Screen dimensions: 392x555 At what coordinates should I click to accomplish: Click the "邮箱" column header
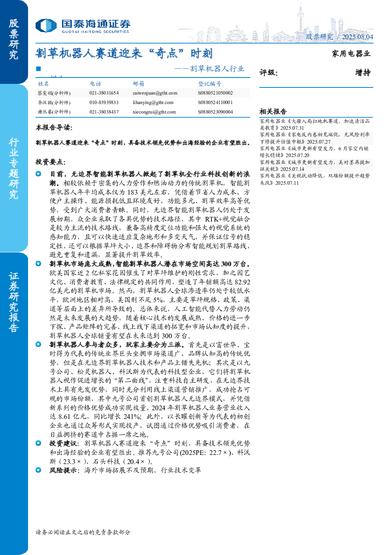click(139, 83)
